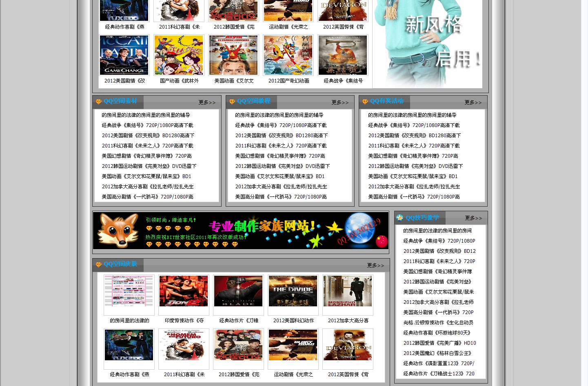The height and width of the screenshot is (386, 588).
Task: Click 美国幻想剧情《奇幻精灵事件簿》 in QQ有奖活动 list
Action: pyautogui.click(x=413, y=156)
